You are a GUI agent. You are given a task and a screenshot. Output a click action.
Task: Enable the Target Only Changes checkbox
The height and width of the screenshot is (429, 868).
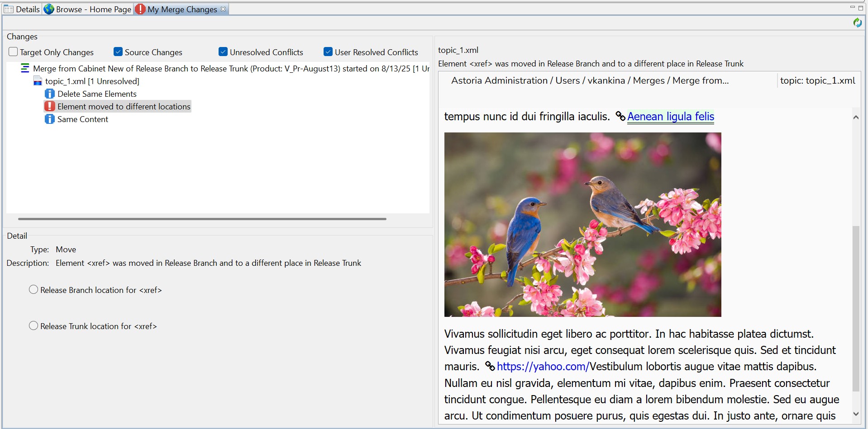pos(13,52)
